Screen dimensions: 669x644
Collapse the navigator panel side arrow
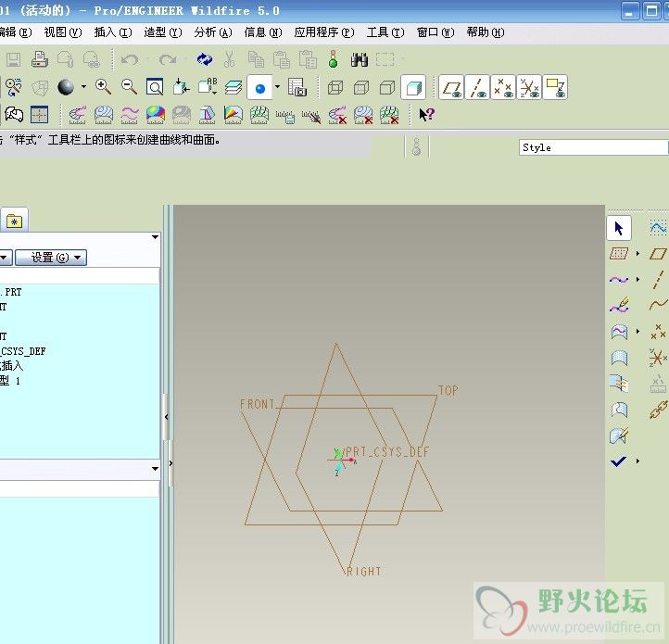(x=167, y=417)
